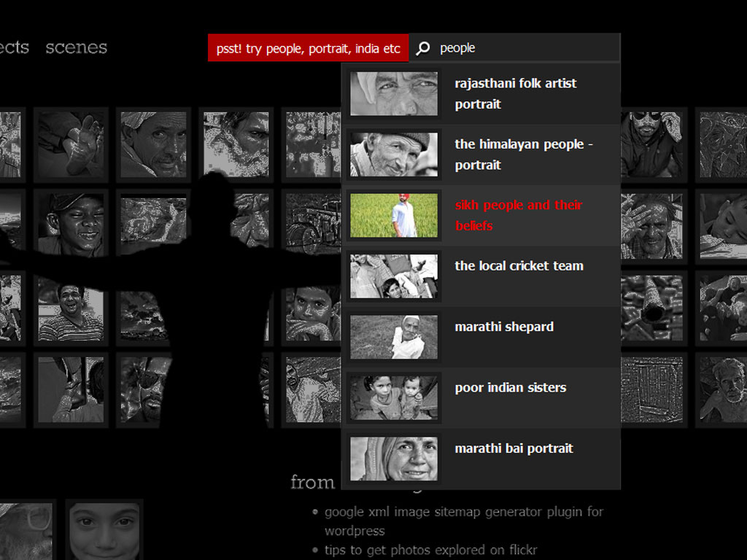Open 'sikh people and their beliefs' link

[519, 215]
